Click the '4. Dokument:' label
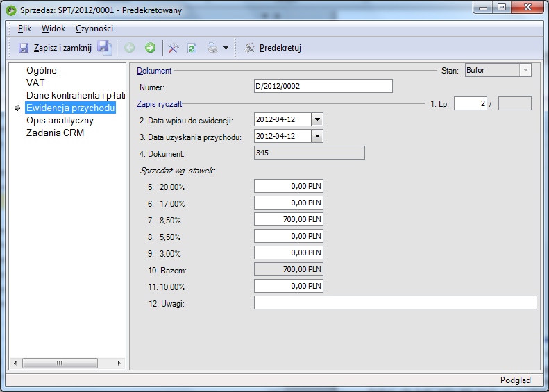The width and height of the screenshot is (549, 392). point(162,154)
